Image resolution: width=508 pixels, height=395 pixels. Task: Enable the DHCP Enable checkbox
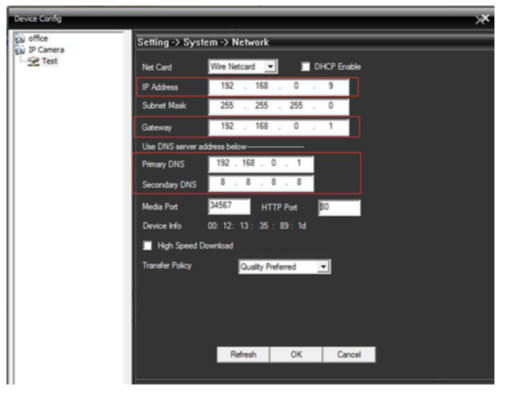[305, 67]
